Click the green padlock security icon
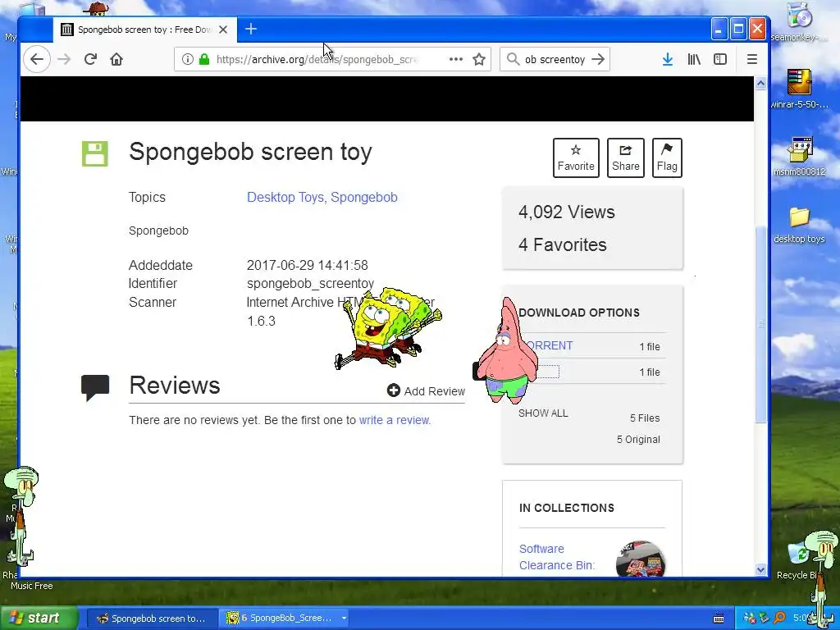840x630 pixels. 204,59
